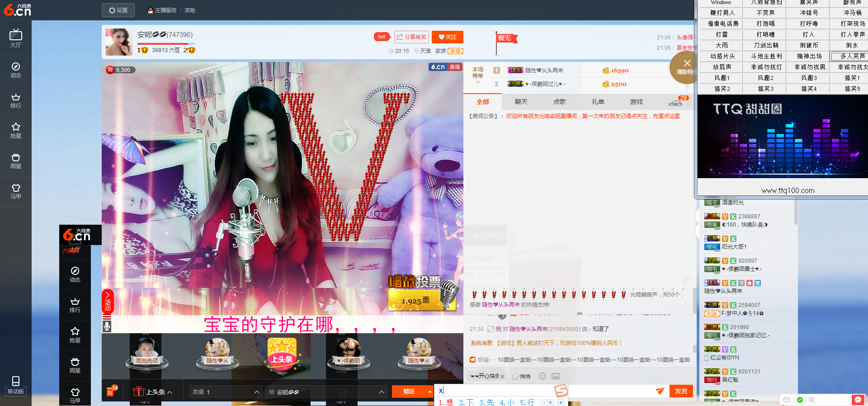Play the 搞笑3 sound effect button
The height and width of the screenshot is (406, 868).
tap(765, 89)
